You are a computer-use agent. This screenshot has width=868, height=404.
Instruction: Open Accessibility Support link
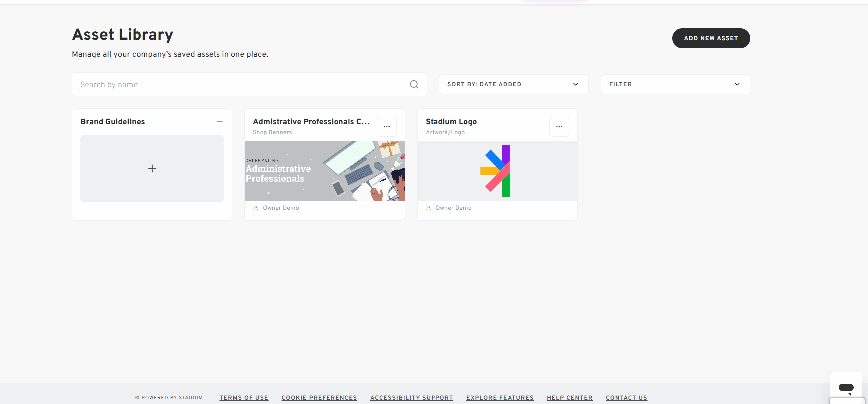[x=412, y=398]
